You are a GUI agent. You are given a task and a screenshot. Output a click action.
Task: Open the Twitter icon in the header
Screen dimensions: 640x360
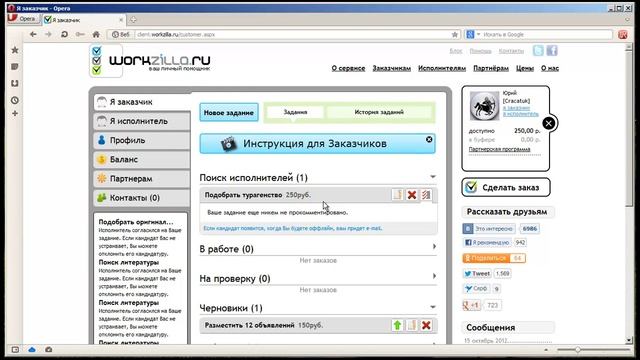[538, 51]
